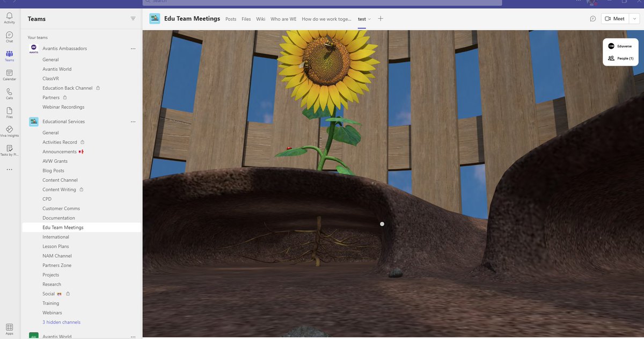Image resolution: width=644 pixels, height=339 pixels.
Task: Start a meeting with Meet button
Action: point(614,18)
